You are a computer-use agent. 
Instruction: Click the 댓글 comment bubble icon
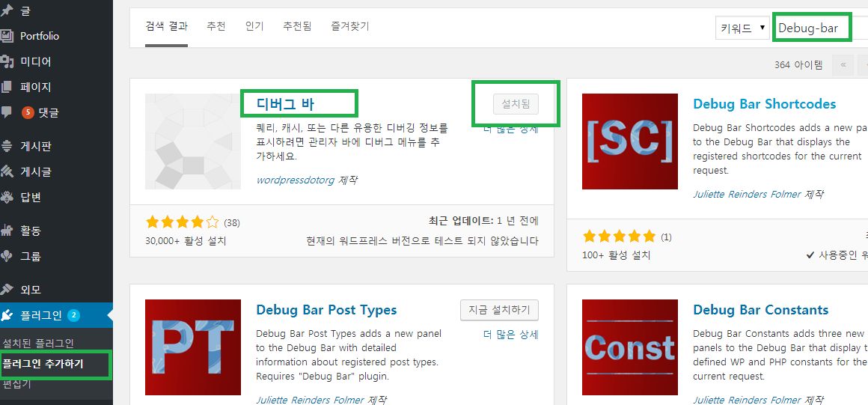click(6, 112)
